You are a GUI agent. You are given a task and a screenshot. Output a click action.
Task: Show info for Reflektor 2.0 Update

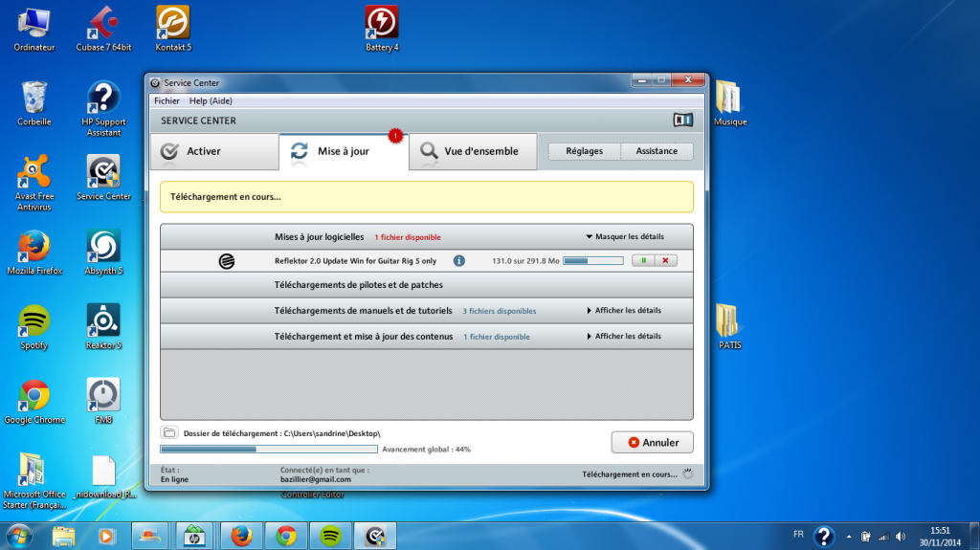458,260
